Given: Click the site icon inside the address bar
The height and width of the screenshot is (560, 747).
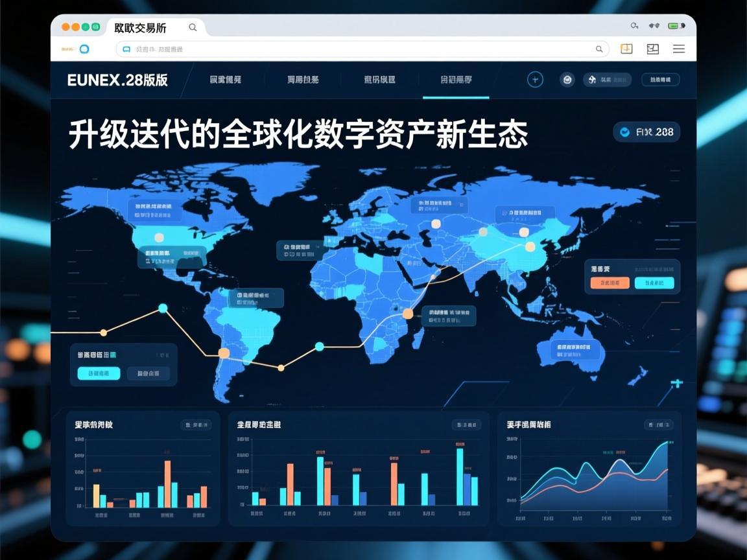Looking at the screenshot, I should (126, 49).
